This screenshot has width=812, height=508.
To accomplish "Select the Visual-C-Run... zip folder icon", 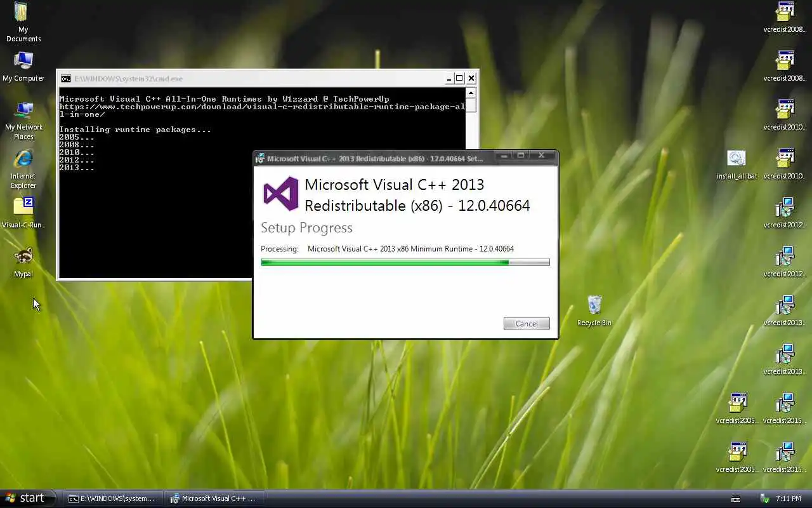I will click(x=23, y=212).
